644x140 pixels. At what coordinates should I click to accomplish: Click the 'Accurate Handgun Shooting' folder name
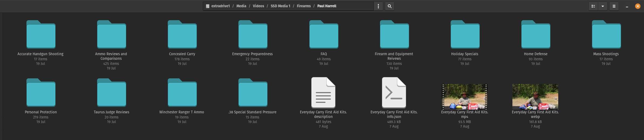click(x=40, y=54)
